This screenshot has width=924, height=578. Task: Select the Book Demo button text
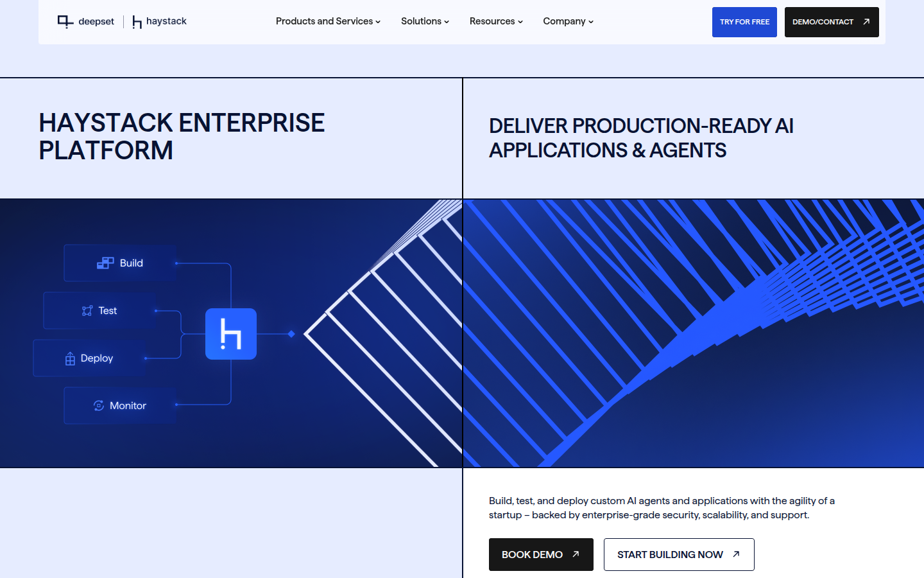pos(532,554)
